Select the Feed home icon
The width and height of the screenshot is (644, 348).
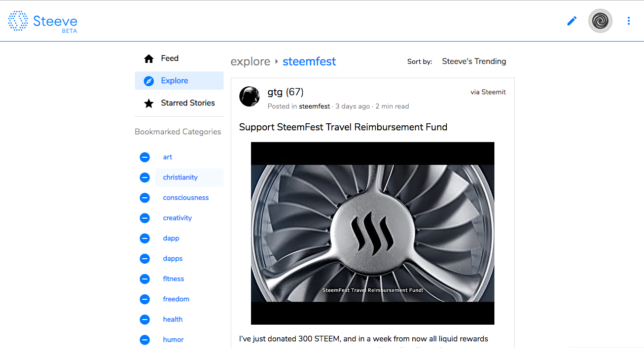tap(148, 58)
